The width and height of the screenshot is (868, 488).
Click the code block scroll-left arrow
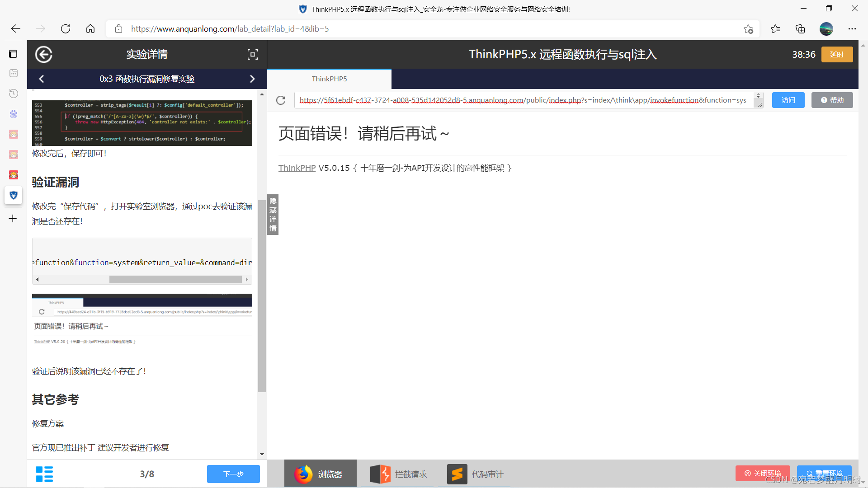click(x=38, y=280)
